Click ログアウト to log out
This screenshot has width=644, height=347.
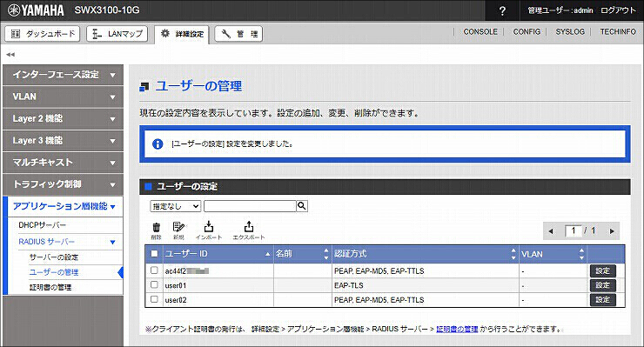tap(618, 10)
